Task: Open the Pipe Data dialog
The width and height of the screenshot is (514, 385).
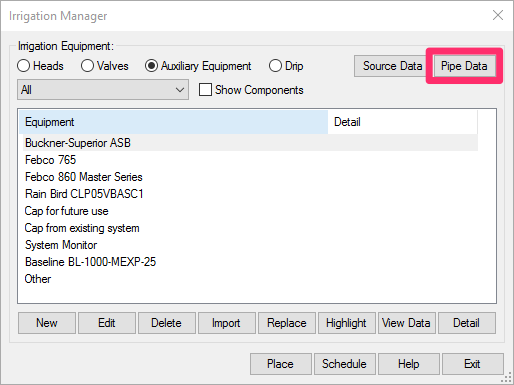Action: pos(464,66)
